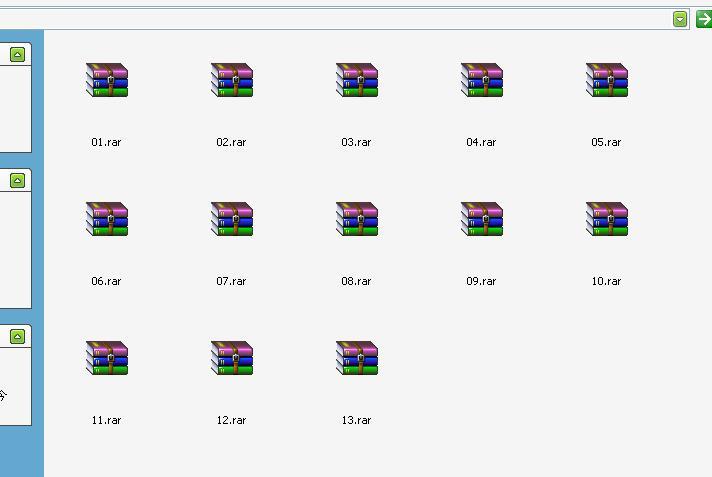Select the 10.rar archive icon

(x=607, y=219)
